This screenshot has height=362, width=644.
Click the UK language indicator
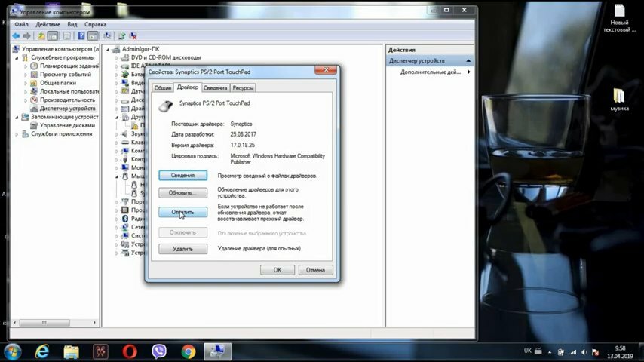point(528,351)
